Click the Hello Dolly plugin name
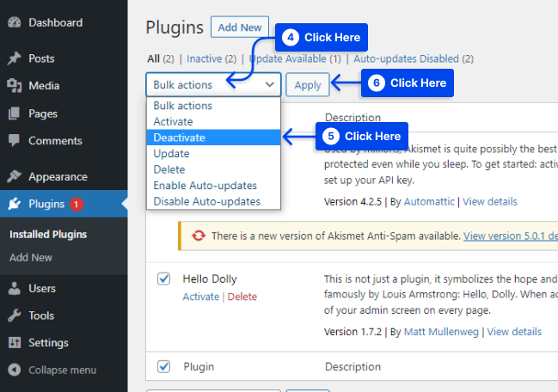Viewport: 558px width, 392px height. 210,279
